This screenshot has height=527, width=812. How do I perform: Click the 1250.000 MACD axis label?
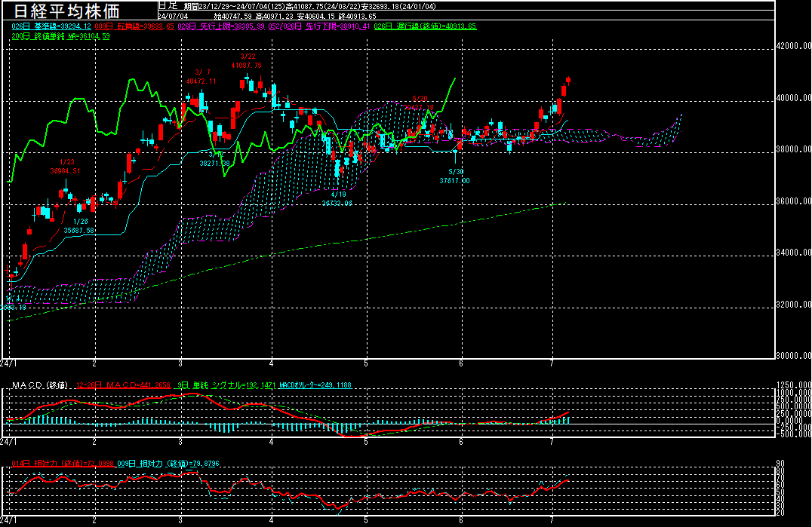point(793,385)
